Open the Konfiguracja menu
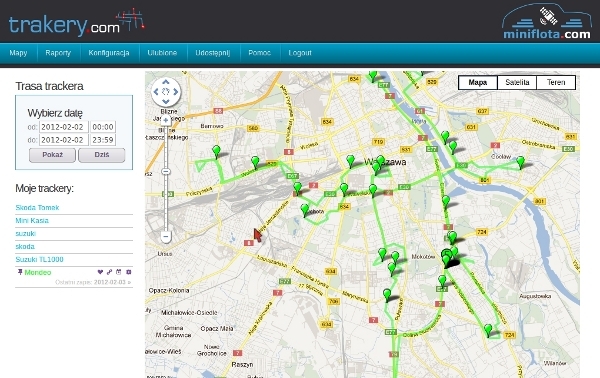 coord(109,53)
